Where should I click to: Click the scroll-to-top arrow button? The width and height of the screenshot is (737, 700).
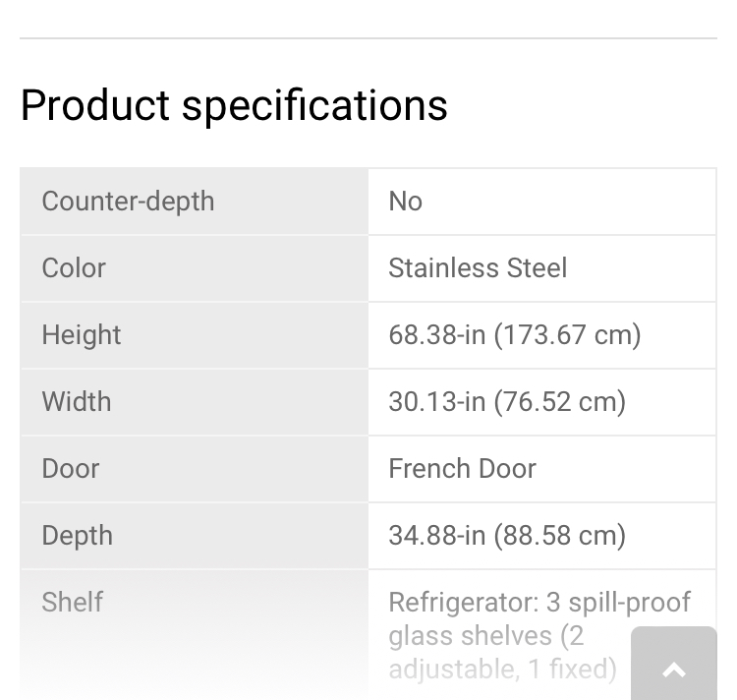(673, 663)
